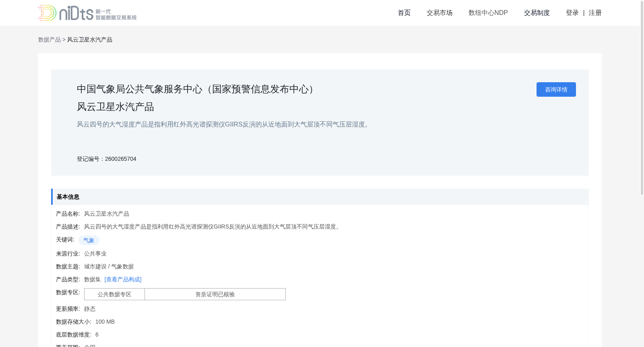
Task: Click the 中国气象局公共气象服务中心 title
Action: click(x=198, y=89)
